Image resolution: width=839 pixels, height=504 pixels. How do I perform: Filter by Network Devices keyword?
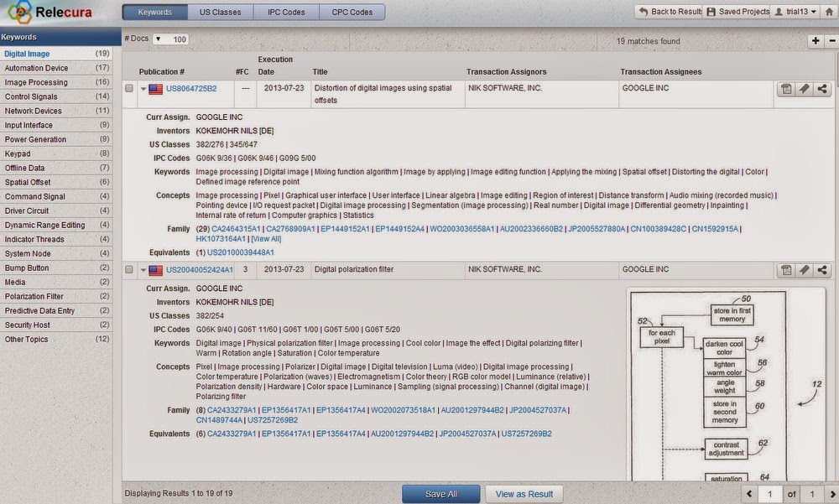click(56, 111)
